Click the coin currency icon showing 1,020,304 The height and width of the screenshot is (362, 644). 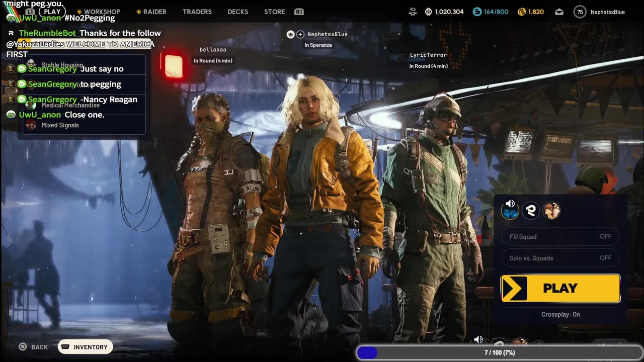[429, 12]
